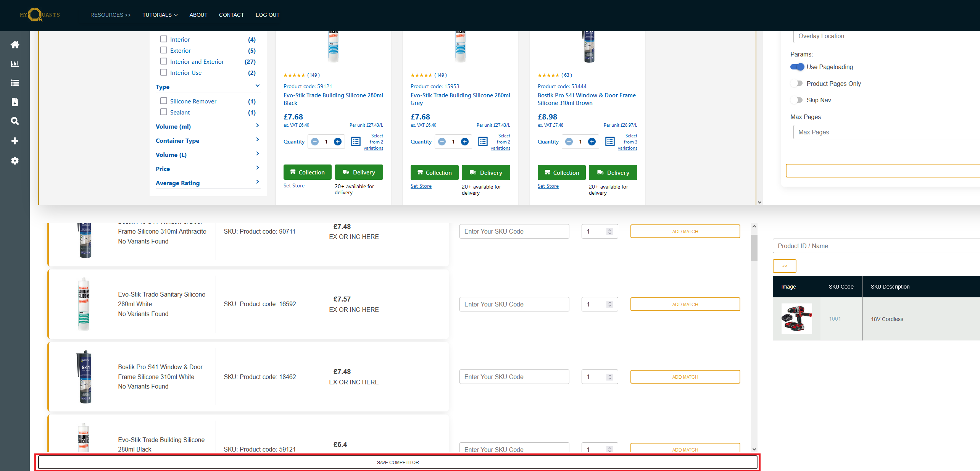Decrease quantity for Evo-Stik Silicone Black
This screenshot has width=980, height=471.
pos(315,142)
